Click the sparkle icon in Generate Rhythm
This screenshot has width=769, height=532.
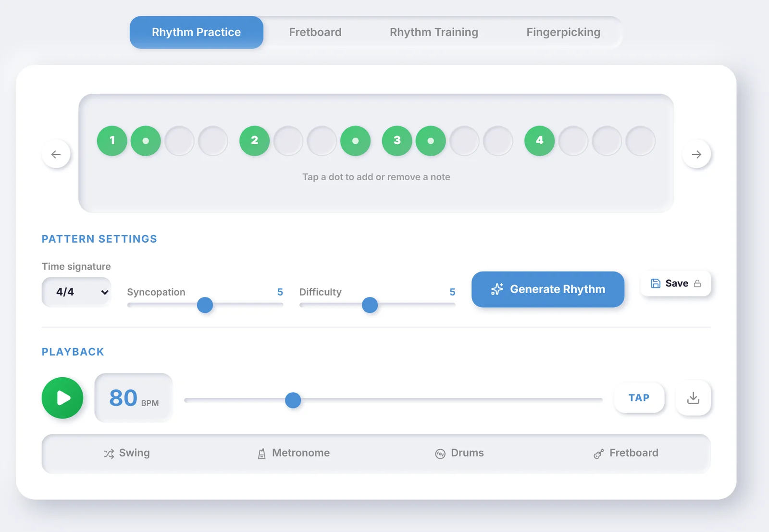point(497,289)
